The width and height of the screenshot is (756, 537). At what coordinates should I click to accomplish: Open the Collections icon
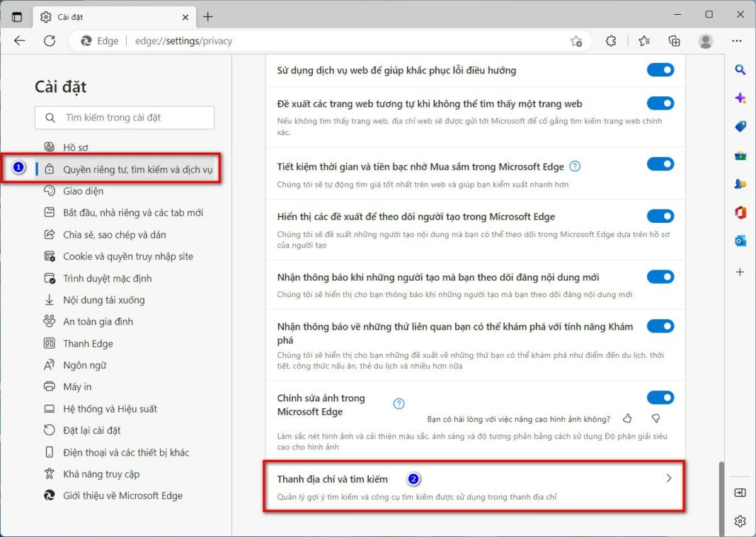click(674, 41)
